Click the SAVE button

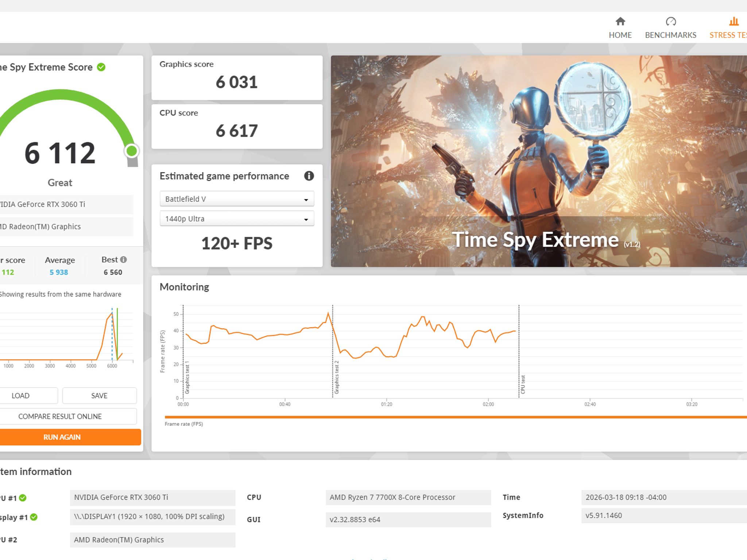click(x=99, y=396)
